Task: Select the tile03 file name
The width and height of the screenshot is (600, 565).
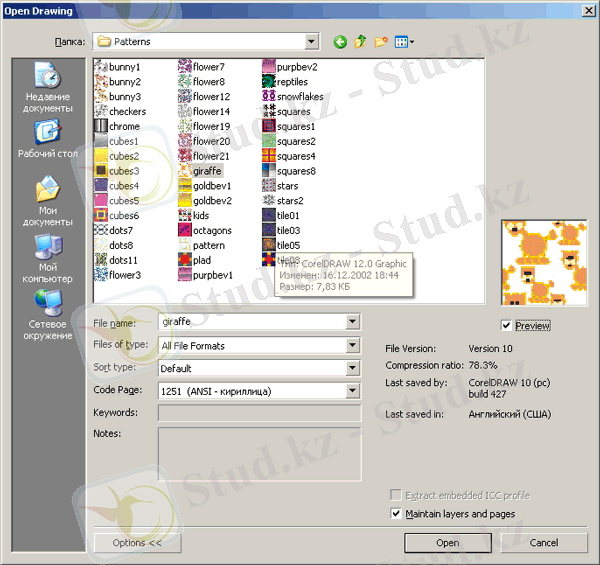Action: coord(288,230)
